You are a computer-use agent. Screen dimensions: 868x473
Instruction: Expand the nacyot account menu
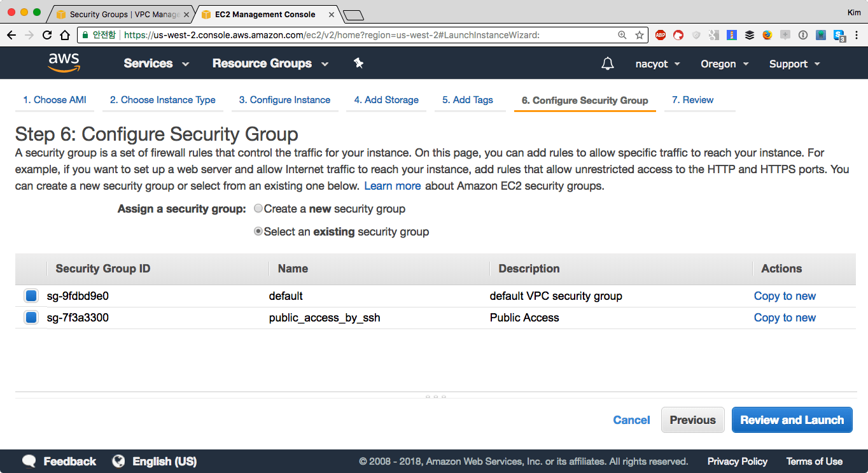(657, 64)
